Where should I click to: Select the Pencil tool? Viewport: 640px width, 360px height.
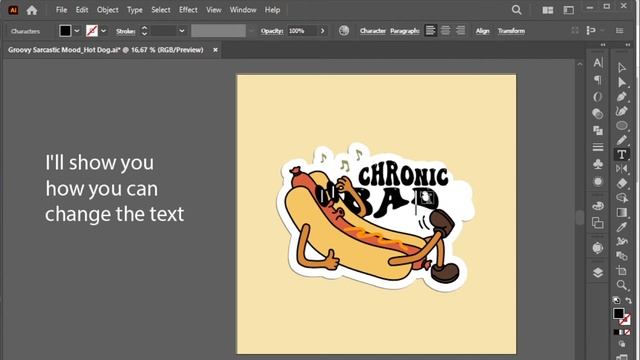coord(622,140)
